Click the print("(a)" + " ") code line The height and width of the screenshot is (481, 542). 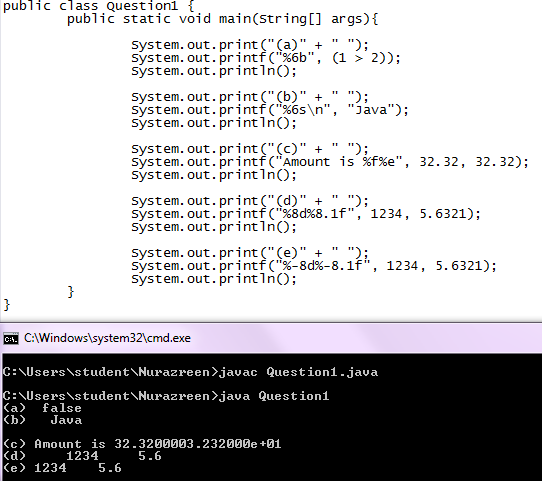pyautogui.click(x=250, y=45)
